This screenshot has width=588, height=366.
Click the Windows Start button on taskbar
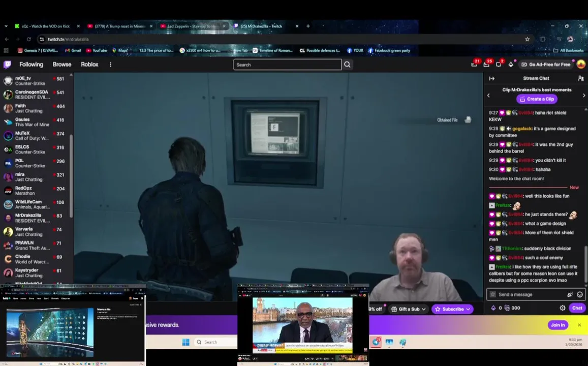(x=185, y=342)
